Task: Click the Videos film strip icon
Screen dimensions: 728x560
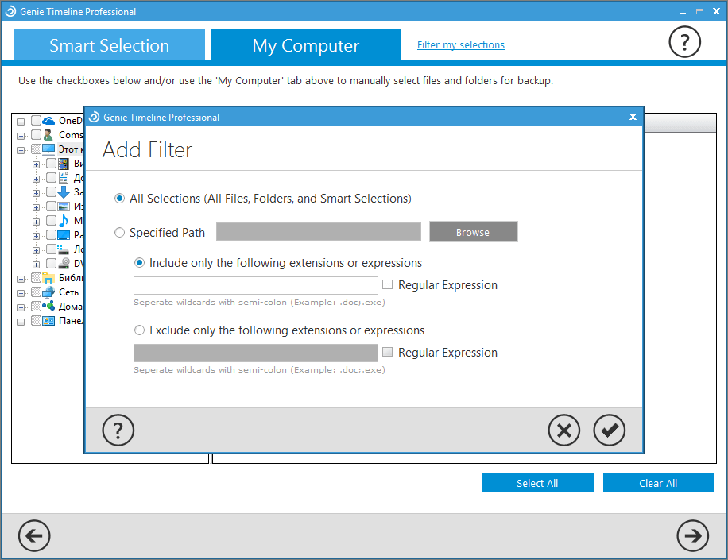Action: coord(64,164)
